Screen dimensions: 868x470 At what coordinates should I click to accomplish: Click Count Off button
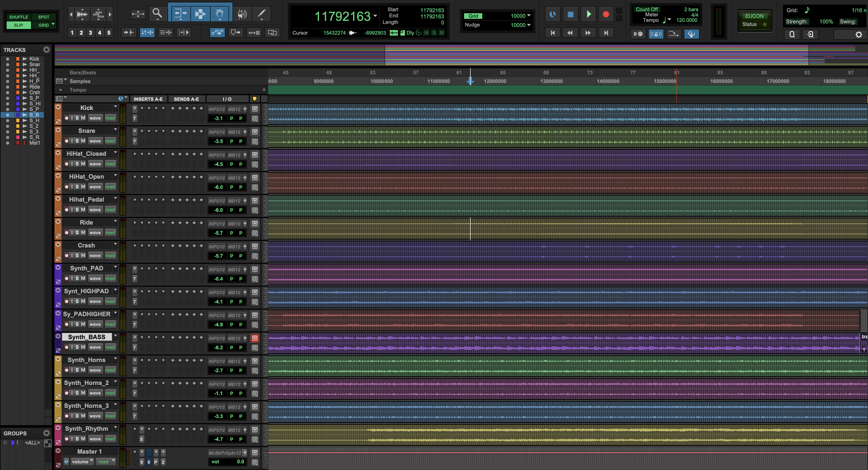(x=647, y=9)
